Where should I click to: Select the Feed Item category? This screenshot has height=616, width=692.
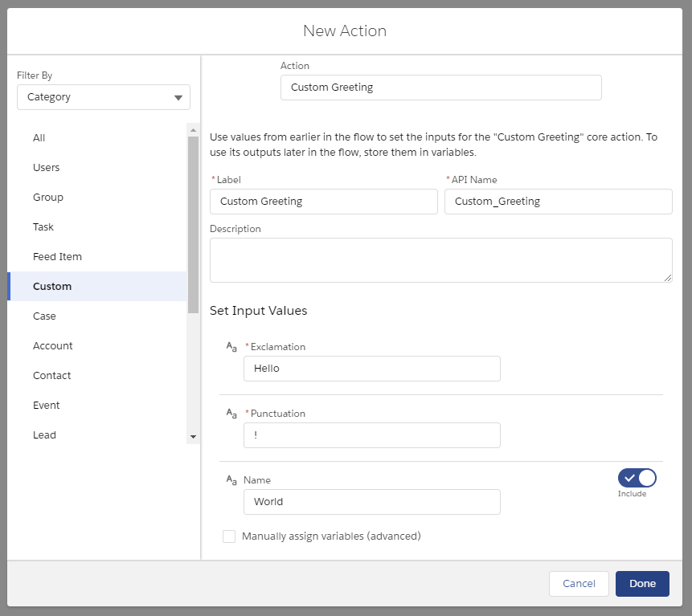pos(57,256)
